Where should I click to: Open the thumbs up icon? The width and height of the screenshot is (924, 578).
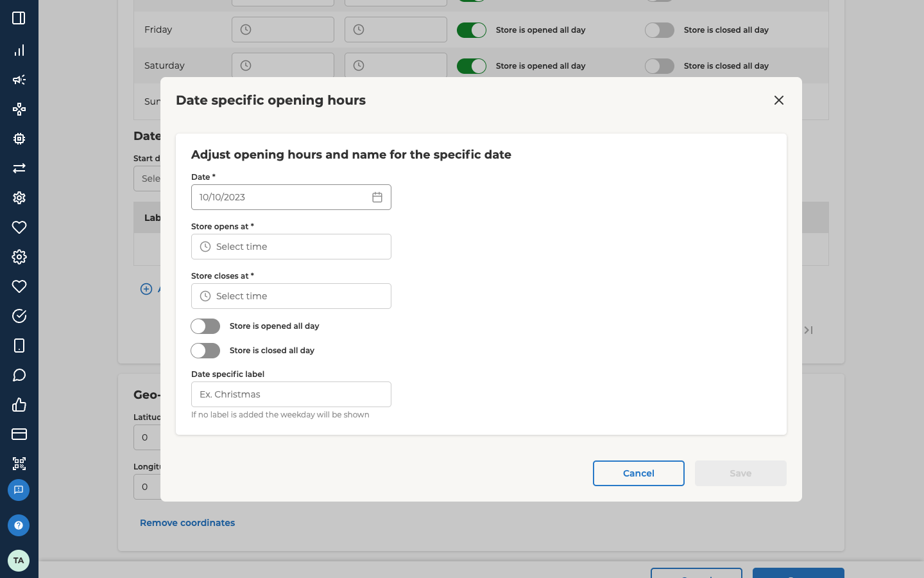click(19, 405)
